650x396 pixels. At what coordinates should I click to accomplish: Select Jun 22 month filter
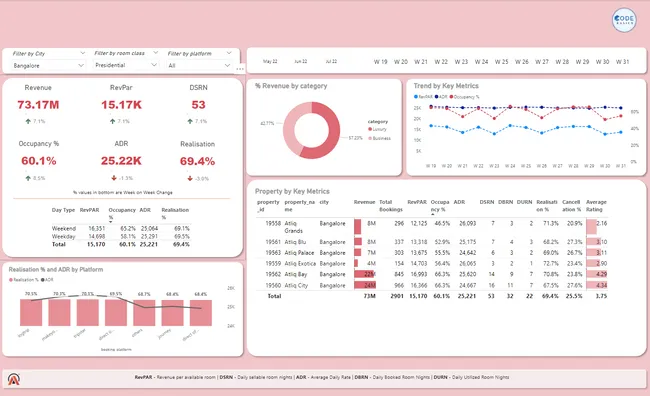301,61
